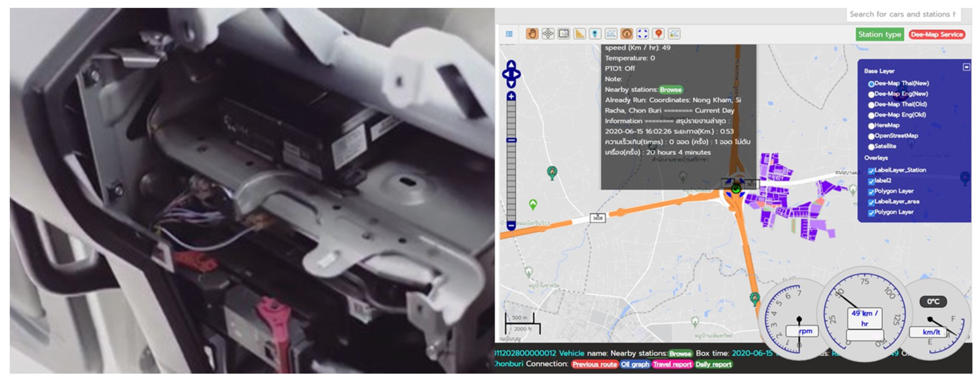This screenshot has height=381, width=980.
Task: Click the blue location pin tool
Action: tap(595, 34)
